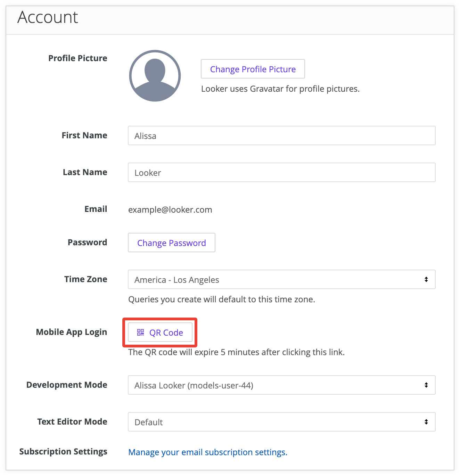
Task: Click the QR code icon
Action: point(140,333)
